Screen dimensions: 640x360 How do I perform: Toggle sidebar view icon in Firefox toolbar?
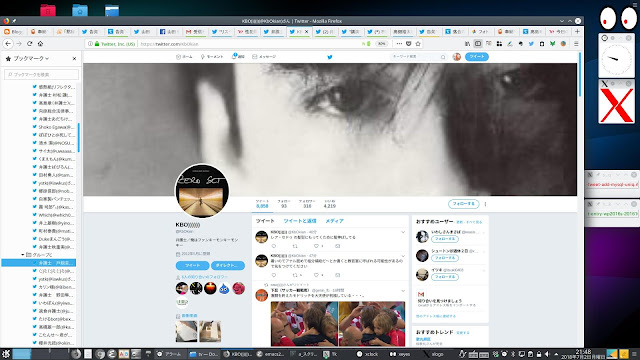[x=478, y=44]
